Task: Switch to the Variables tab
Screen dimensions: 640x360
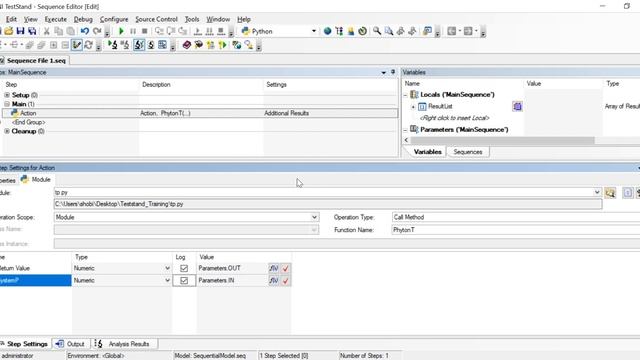Action: click(427, 152)
